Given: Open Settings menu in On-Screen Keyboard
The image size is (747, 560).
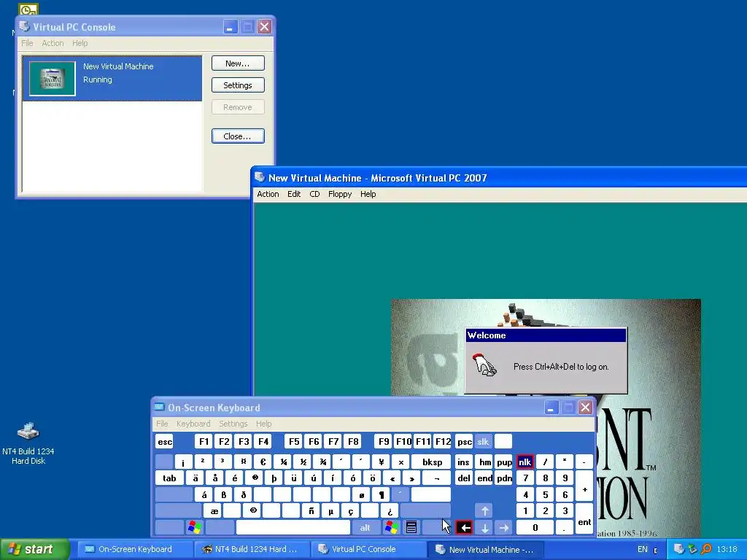Looking at the screenshot, I should point(233,424).
